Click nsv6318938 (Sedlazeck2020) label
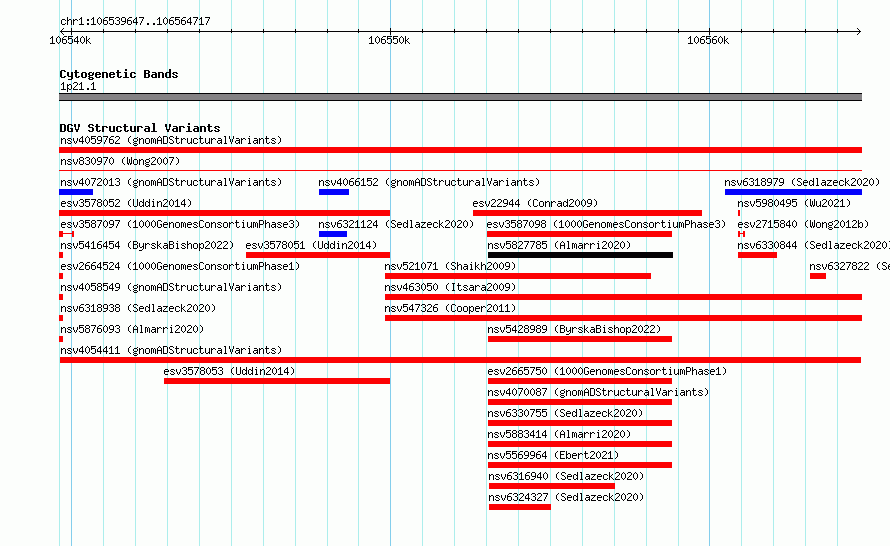This screenshot has height=546, width=890. pyautogui.click(x=138, y=308)
